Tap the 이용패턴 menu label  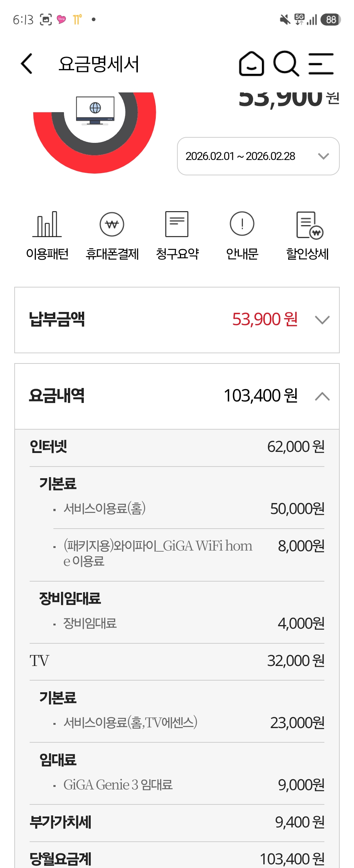(x=47, y=254)
